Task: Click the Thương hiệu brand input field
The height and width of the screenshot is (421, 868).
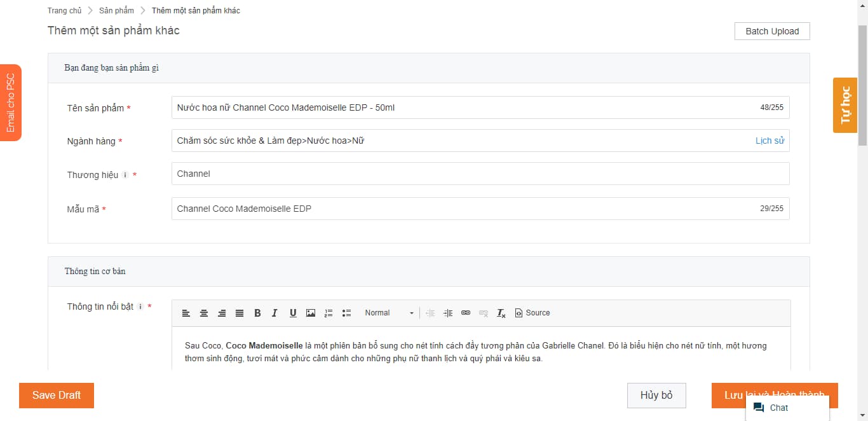Action: pos(480,174)
